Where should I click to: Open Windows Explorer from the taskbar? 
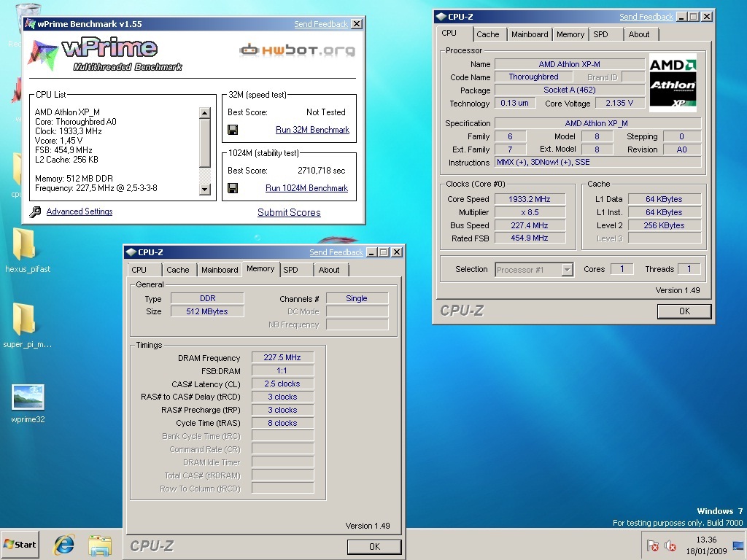pyautogui.click(x=100, y=545)
